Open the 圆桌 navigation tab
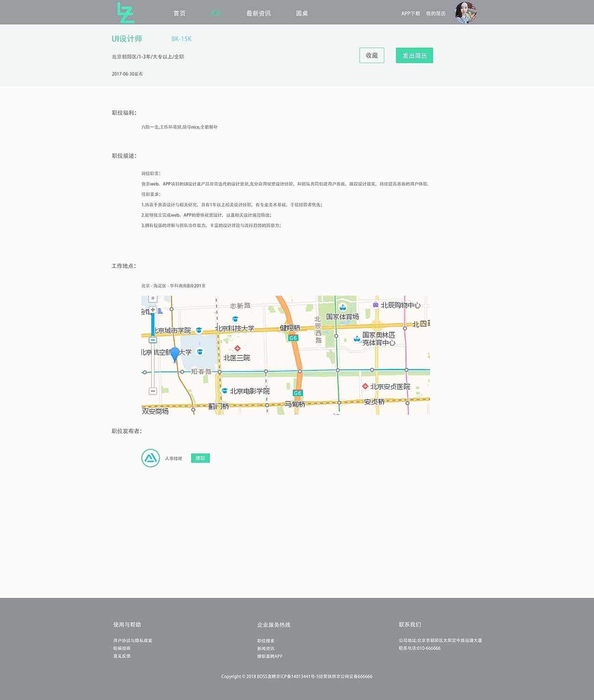 coord(302,13)
